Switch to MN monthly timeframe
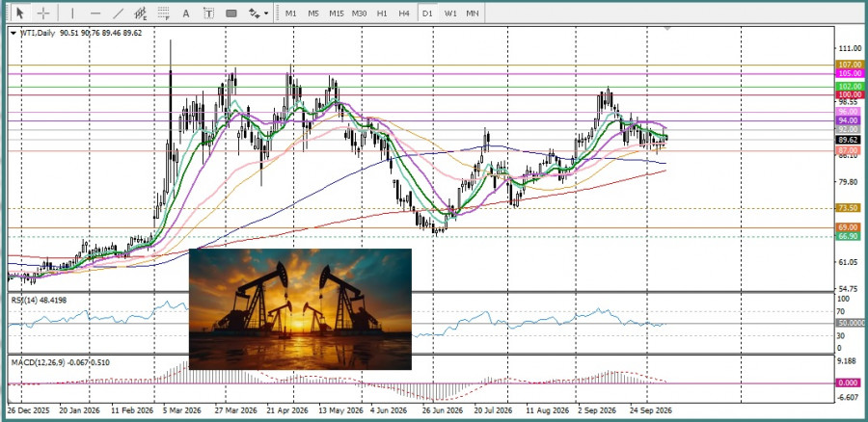Image resolution: width=868 pixels, height=422 pixels. [x=473, y=13]
